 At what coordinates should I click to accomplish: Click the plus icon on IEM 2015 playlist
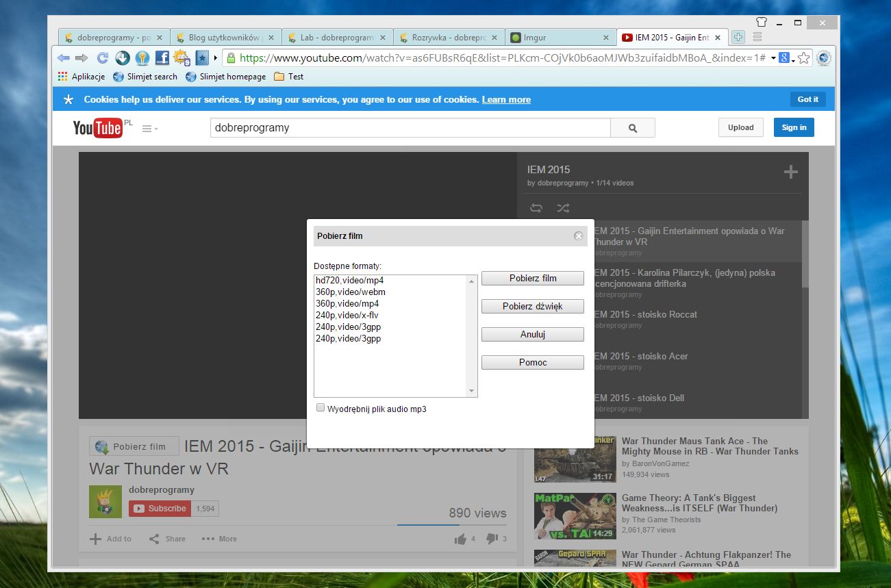[791, 172]
